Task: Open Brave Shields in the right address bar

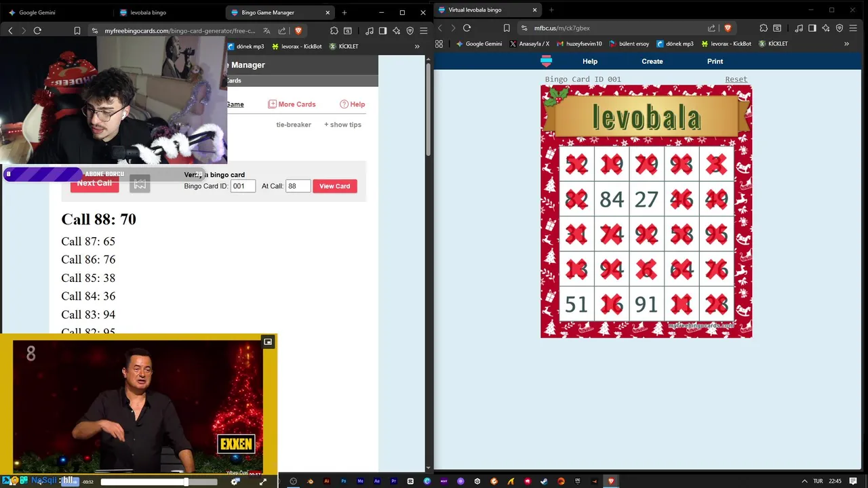Action: [728, 28]
